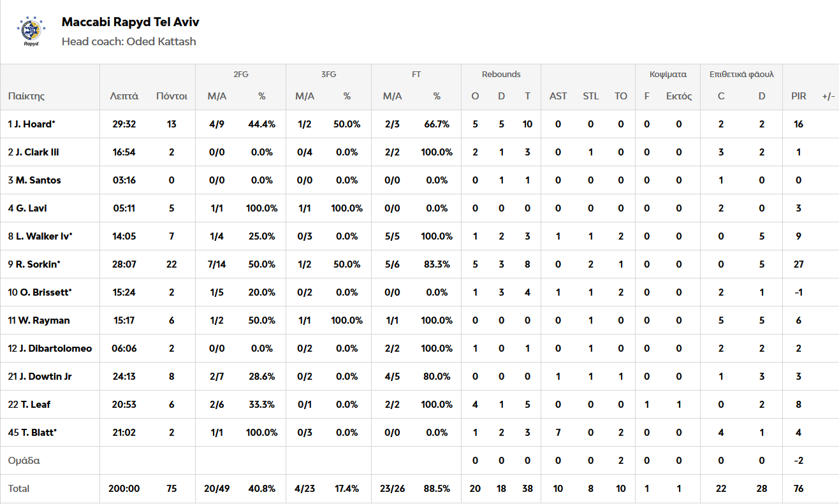Open the Maccabi Rapyd Tel Aviv team title

pos(130,22)
